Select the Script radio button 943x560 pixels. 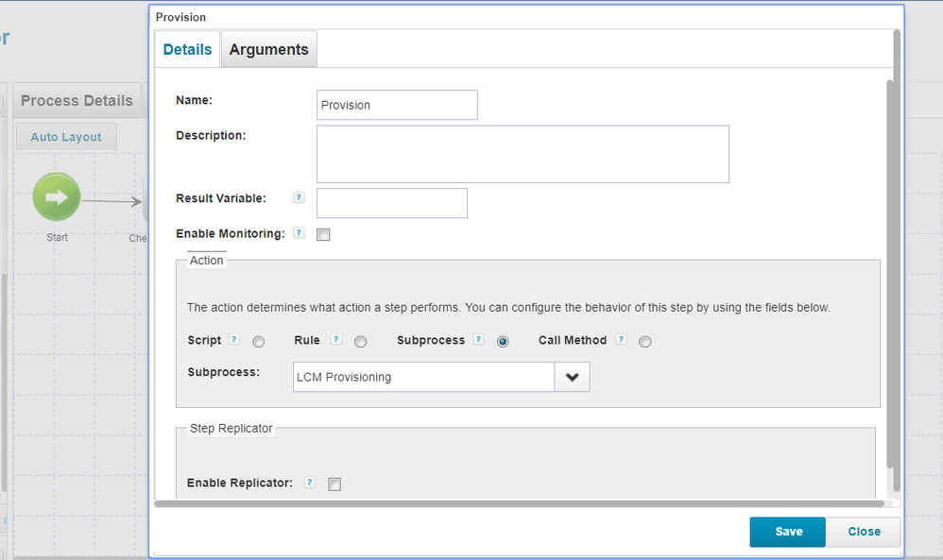pyautogui.click(x=259, y=342)
